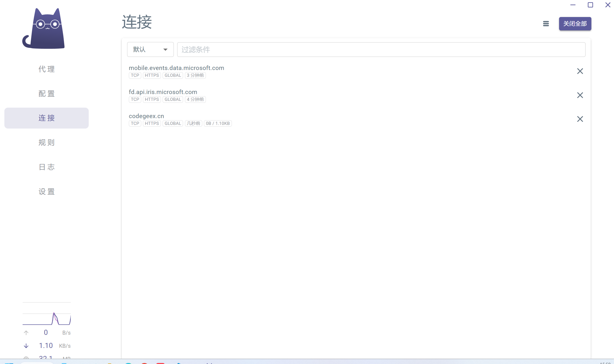Image resolution: width=614 pixels, height=364 pixels.
Task: Open 设置 (Settings) panel
Action: coord(47,191)
